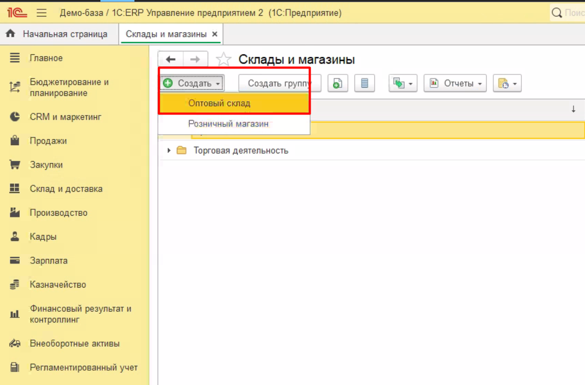Image resolution: width=585 pixels, height=385 pixels.
Task: Click the Кадры person icon
Action: pyautogui.click(x=15, y=236)
